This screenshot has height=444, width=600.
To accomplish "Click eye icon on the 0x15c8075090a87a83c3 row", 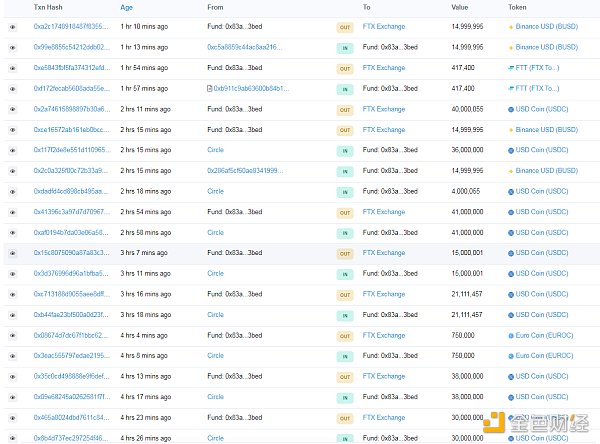I will pos(13,253).
